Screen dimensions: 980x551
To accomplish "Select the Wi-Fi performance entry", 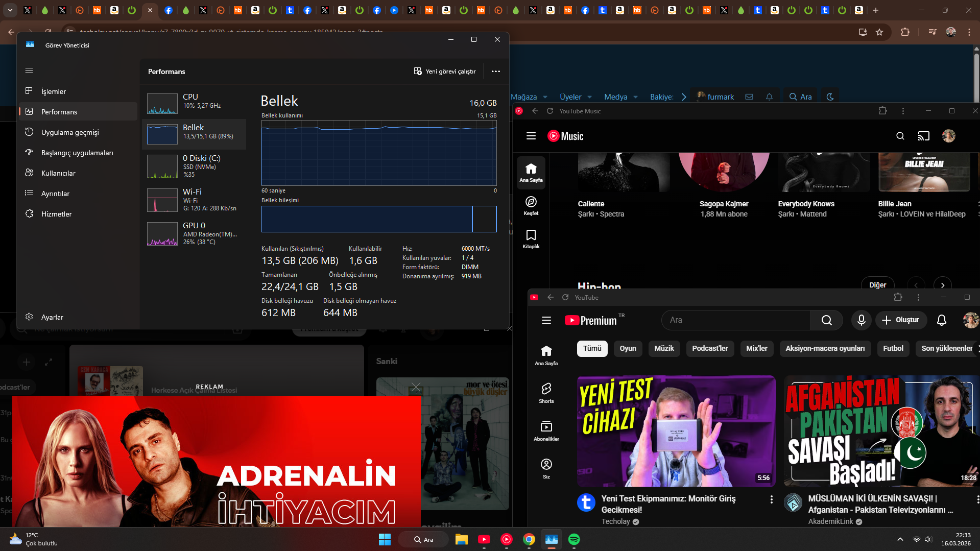I will point(194,200).
